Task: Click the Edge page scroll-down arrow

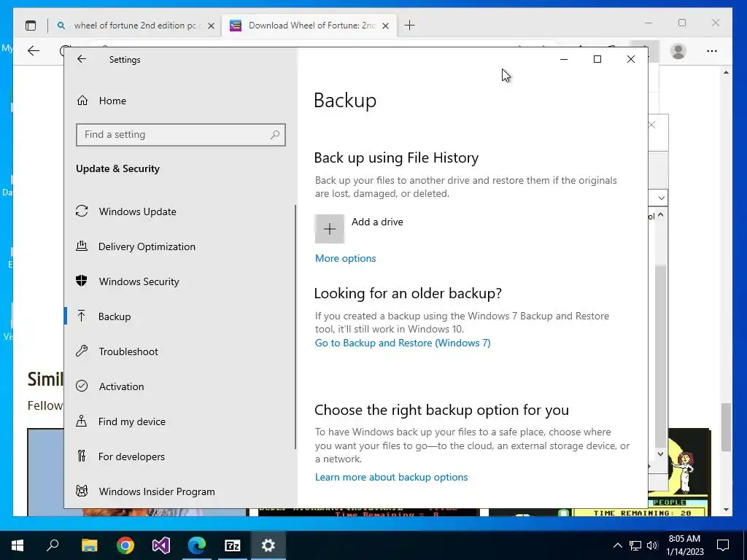Action: pos(726,510)
